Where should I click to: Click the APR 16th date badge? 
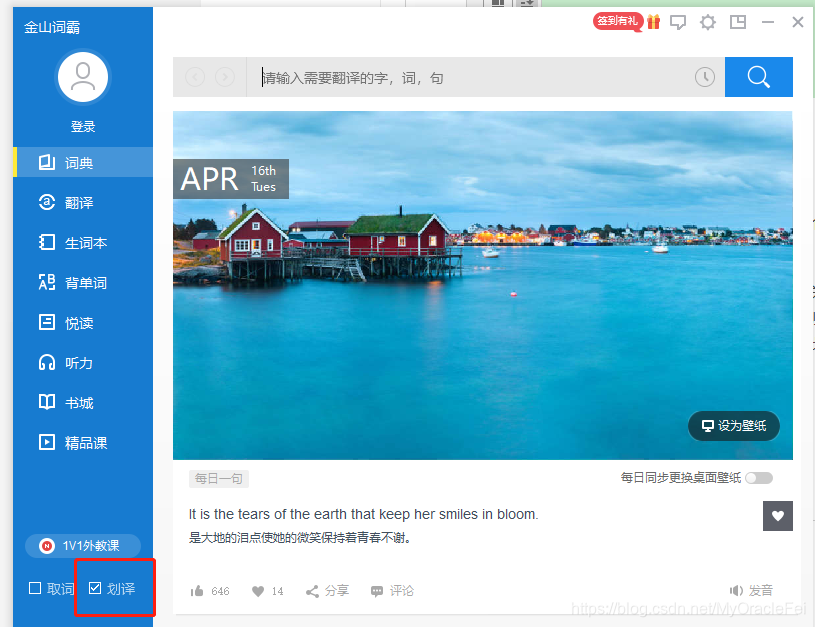[231, 179]
